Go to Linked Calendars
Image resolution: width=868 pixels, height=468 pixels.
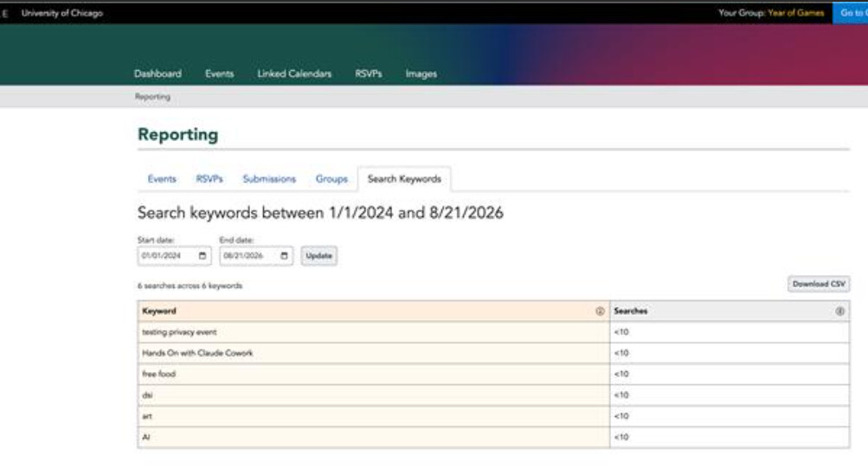(x=294, y=74)
